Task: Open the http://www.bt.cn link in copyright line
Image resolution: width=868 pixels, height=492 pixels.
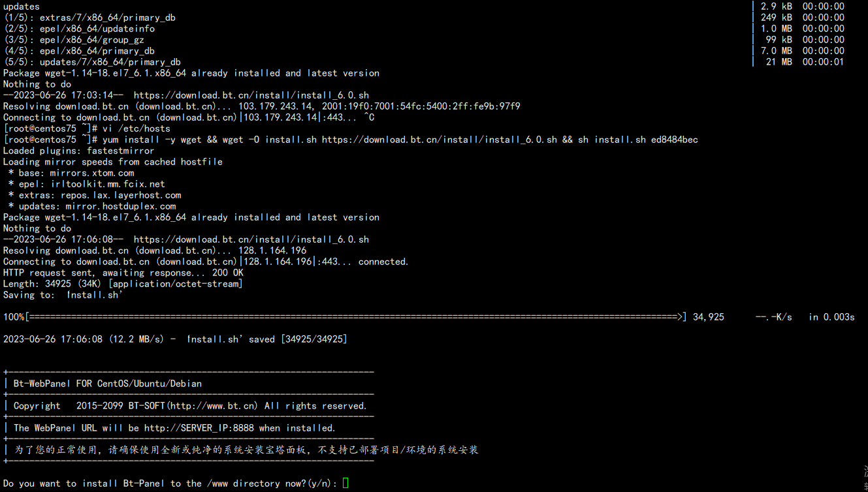Action: click(212, 406)
